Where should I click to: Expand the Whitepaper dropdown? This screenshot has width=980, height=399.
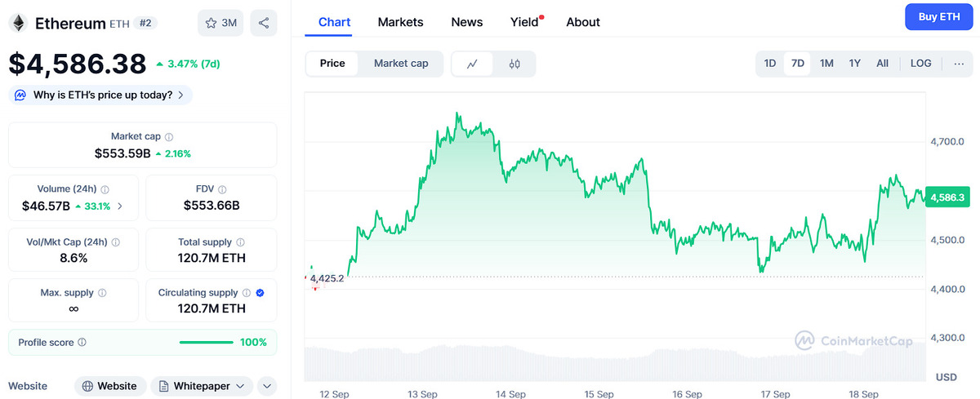pos(240,386)
